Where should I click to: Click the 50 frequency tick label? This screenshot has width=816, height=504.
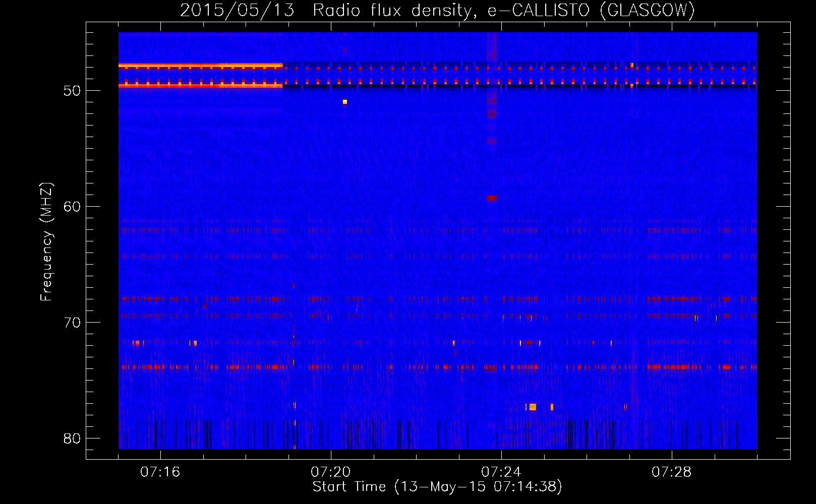tap(72, 91)
